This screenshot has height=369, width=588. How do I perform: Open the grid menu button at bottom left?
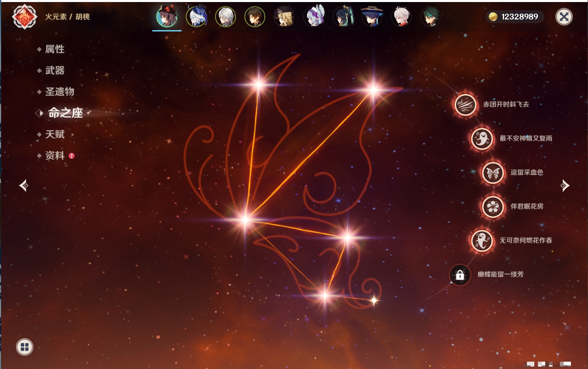(x=25, y=347)
